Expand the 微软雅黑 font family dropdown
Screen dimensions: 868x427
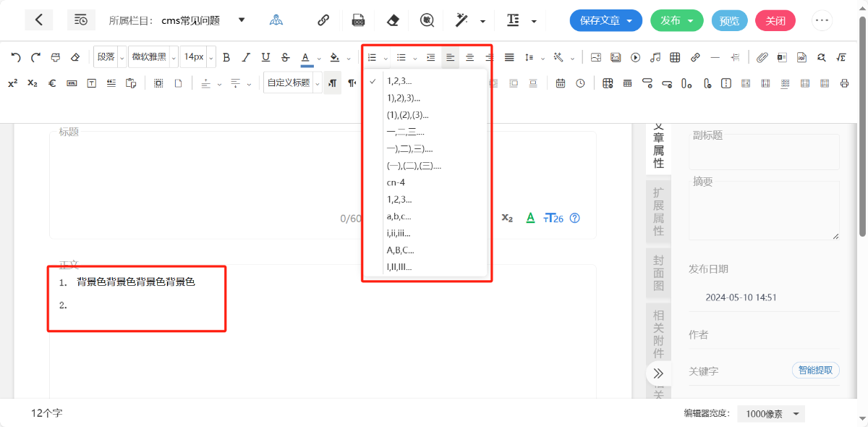174,57
